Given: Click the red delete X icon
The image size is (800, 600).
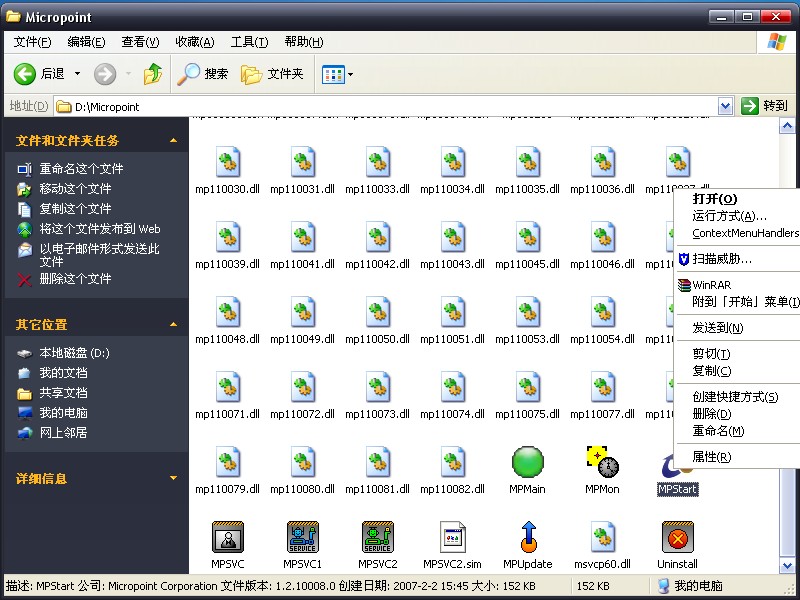Looking at the screenshot, I should tap(24, 280).
